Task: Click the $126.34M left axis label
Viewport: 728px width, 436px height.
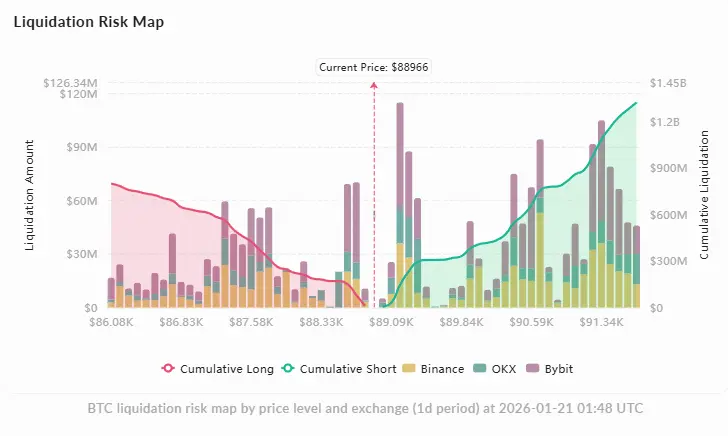Action: pos(71,83)
